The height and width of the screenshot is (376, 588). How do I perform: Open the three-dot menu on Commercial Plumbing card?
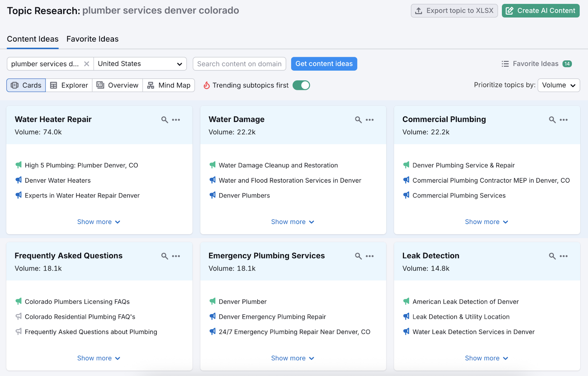564,119
